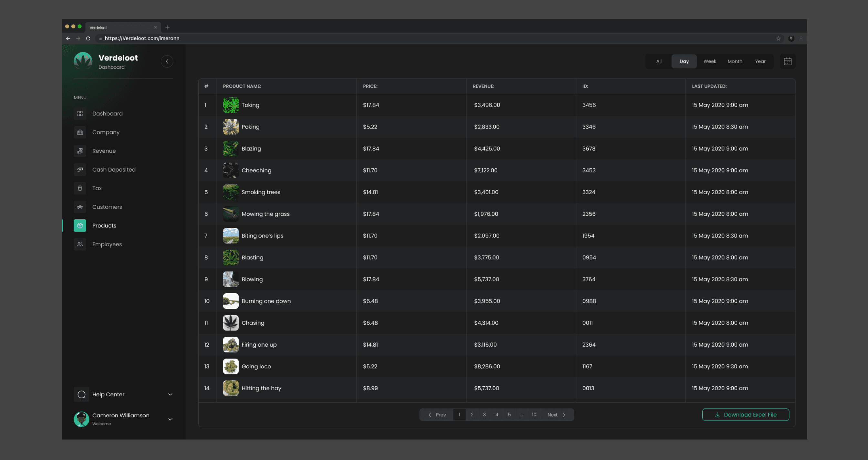Viewport: 868px width, 460px height.
Task: Set the time range to Year
Action: click(x=760, y=61)
